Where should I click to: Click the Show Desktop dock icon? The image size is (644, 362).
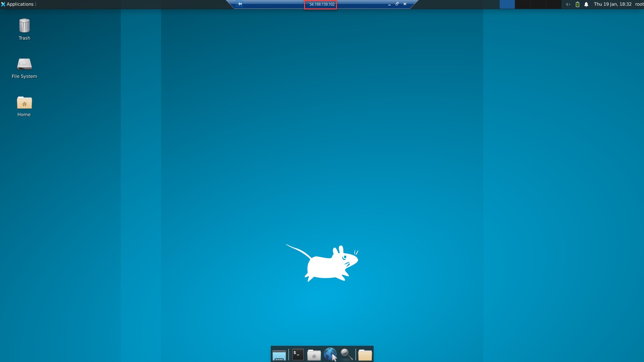[x=279, y=355]
